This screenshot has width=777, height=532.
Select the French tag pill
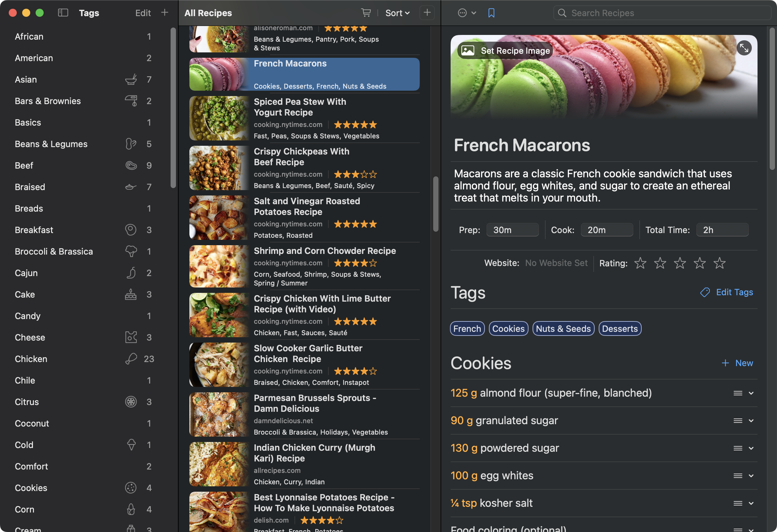click(467, 328)
